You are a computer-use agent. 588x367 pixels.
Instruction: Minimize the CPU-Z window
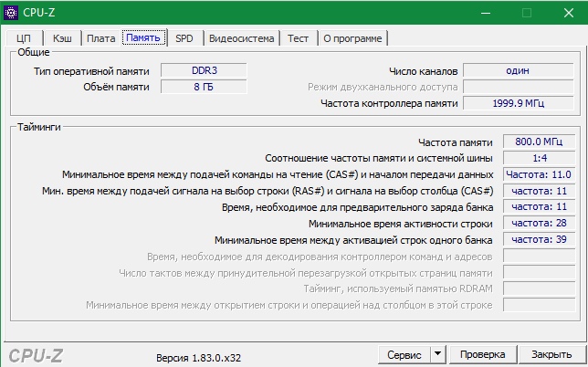483,13
